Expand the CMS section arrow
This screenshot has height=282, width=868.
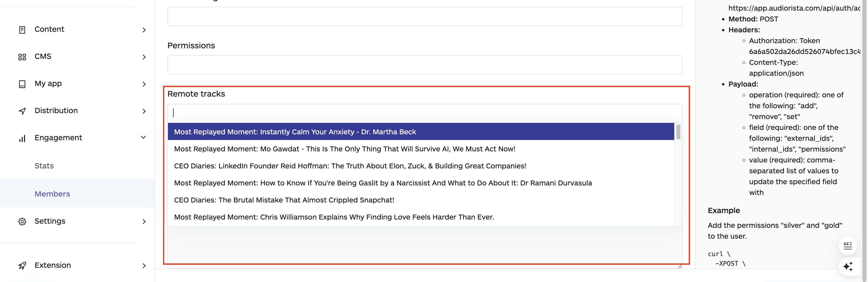[144, 57]
